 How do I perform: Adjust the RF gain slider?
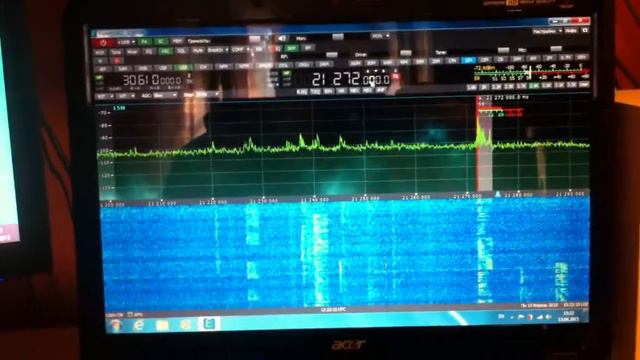coord(331,55)
